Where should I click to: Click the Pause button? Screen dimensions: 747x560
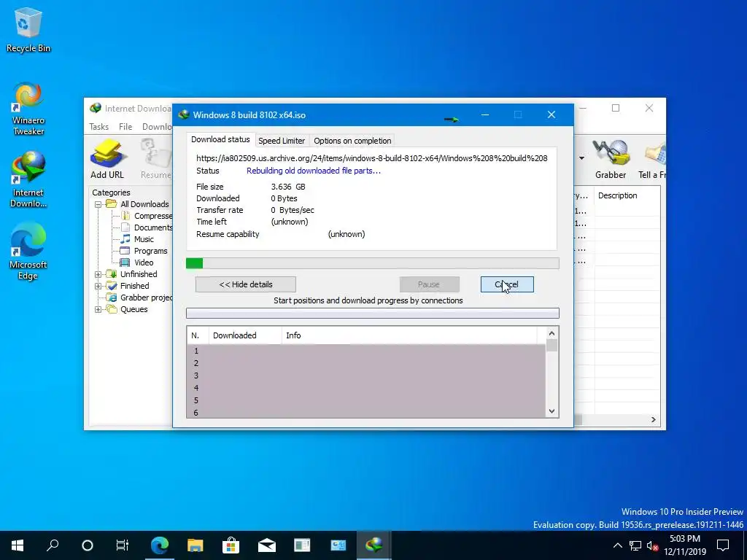pos(429,284)
